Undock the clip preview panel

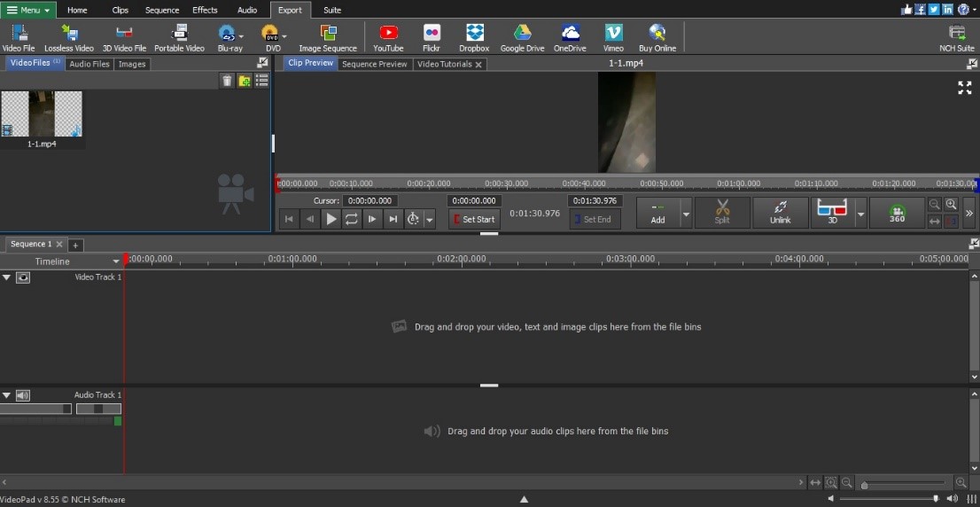click(972, 64)
